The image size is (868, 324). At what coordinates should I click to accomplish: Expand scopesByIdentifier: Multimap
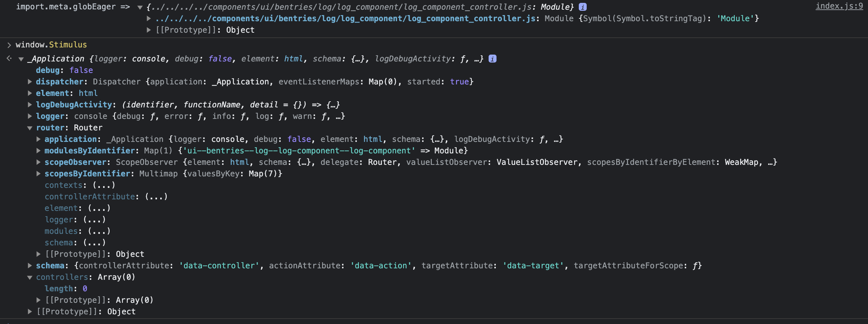(x=39, y=173)
